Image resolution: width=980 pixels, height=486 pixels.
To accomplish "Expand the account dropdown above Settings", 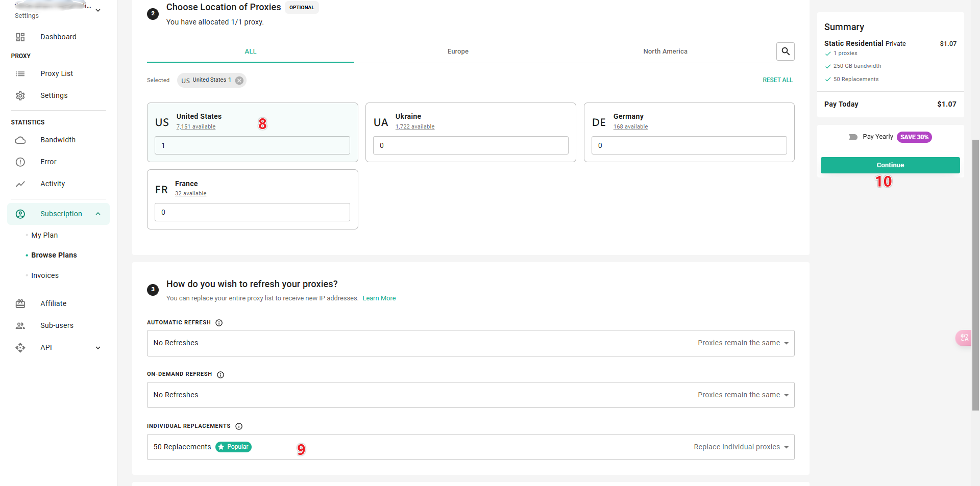I will 98,10.
